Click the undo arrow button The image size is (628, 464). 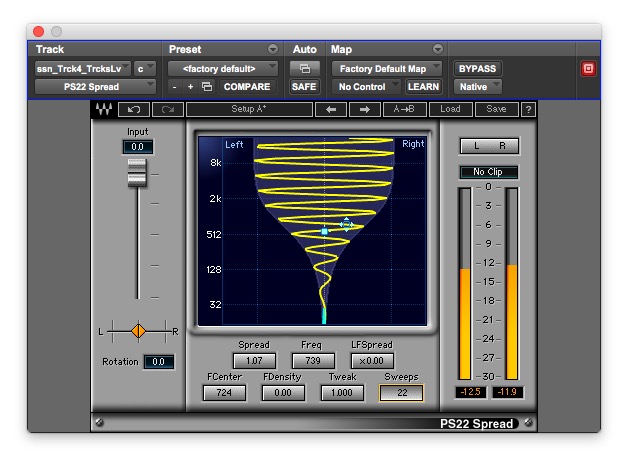134,109
